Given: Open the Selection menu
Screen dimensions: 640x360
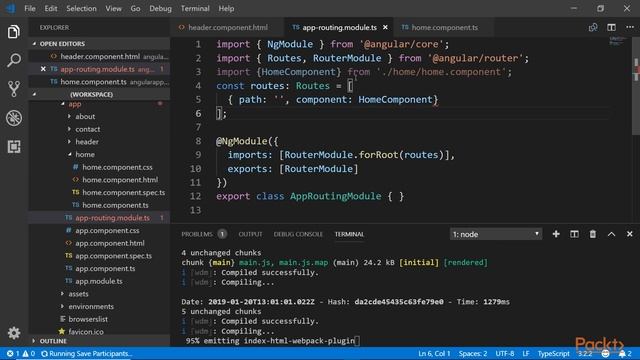Looking at the screenshot, I should point(81,8).
